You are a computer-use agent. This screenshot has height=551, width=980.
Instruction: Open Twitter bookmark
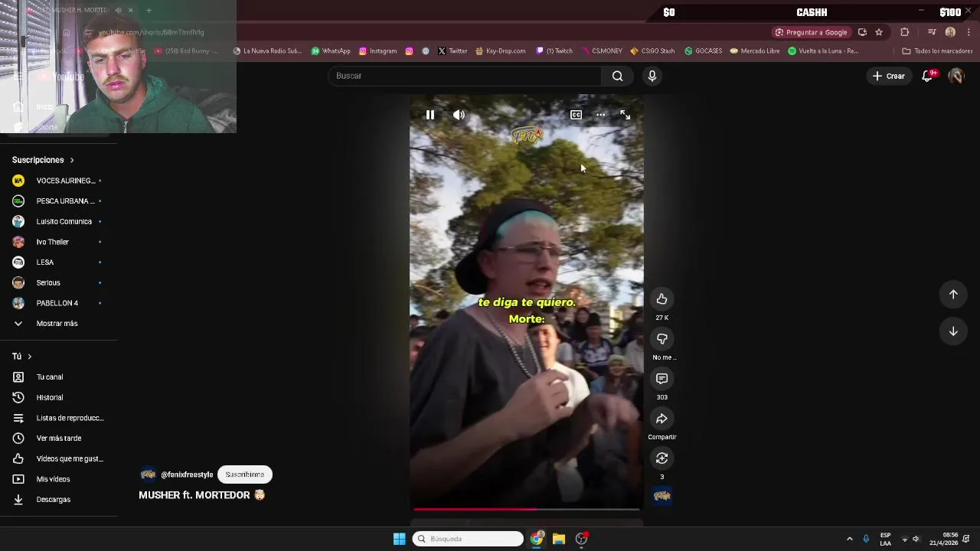(x=452, y=51)
